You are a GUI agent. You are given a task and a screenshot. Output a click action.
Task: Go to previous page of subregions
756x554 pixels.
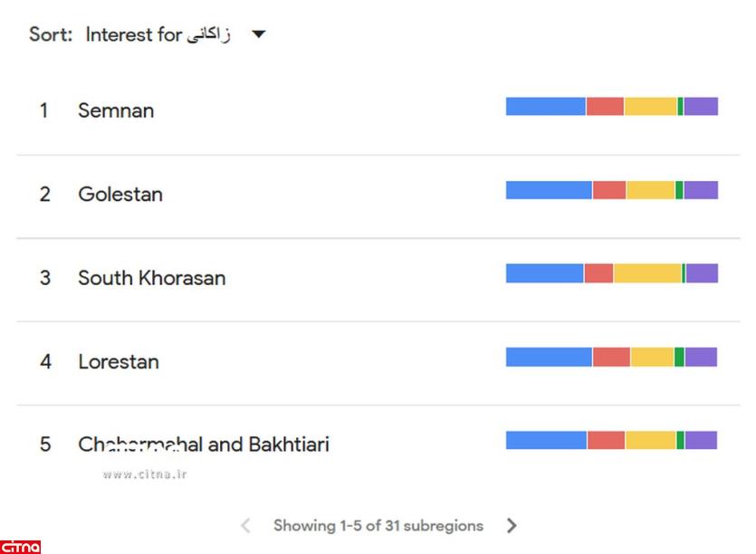(245, 525)
